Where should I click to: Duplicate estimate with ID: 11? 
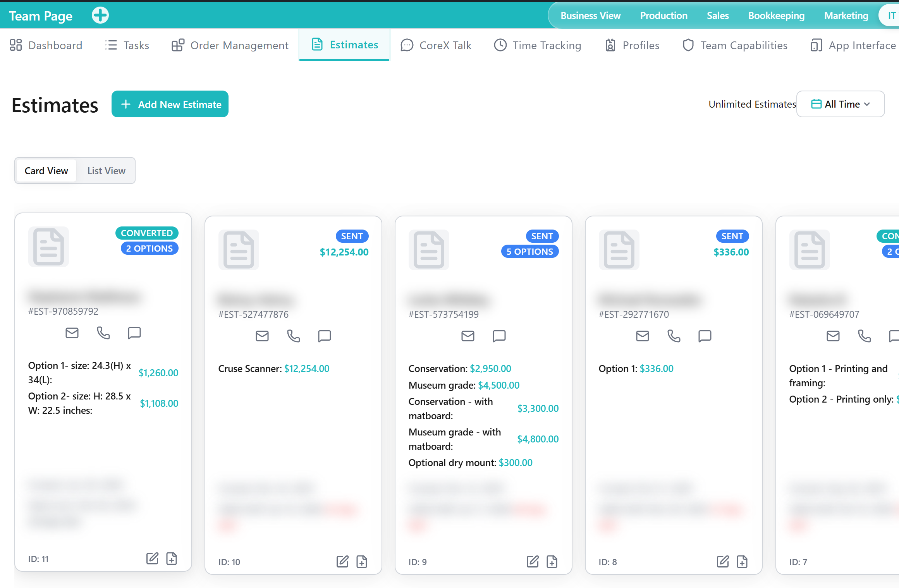(172, 558)
